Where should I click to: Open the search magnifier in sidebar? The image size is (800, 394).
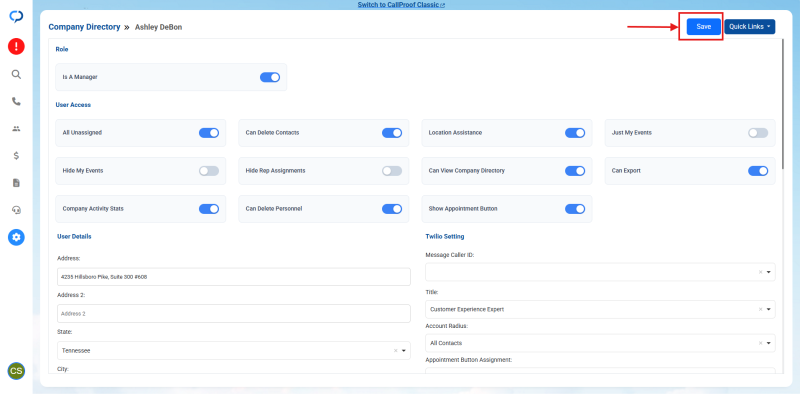pyautogui.click(x=16, y=75)
